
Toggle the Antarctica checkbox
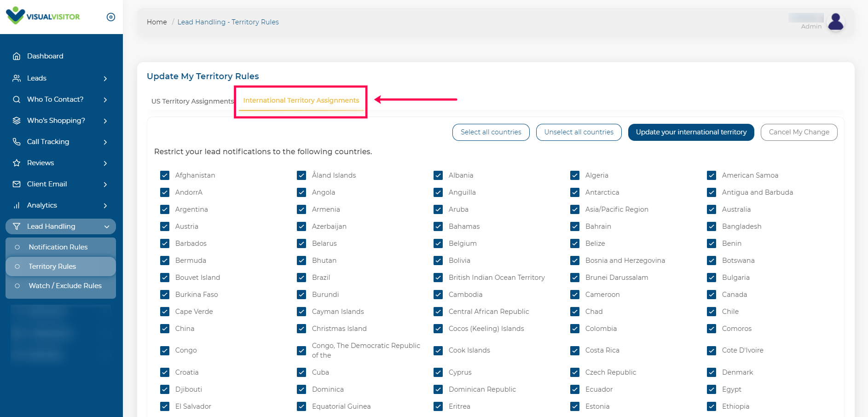click(575, 192)
